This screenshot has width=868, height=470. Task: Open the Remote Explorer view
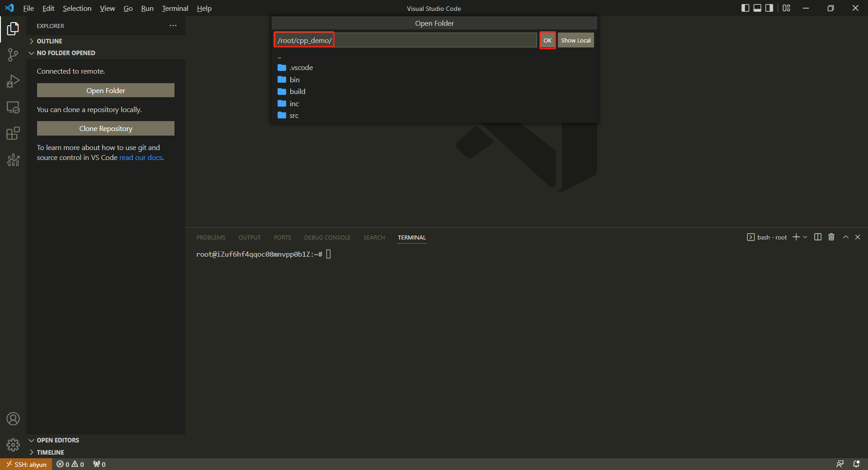pyautogui.click(x=13, y=108)
